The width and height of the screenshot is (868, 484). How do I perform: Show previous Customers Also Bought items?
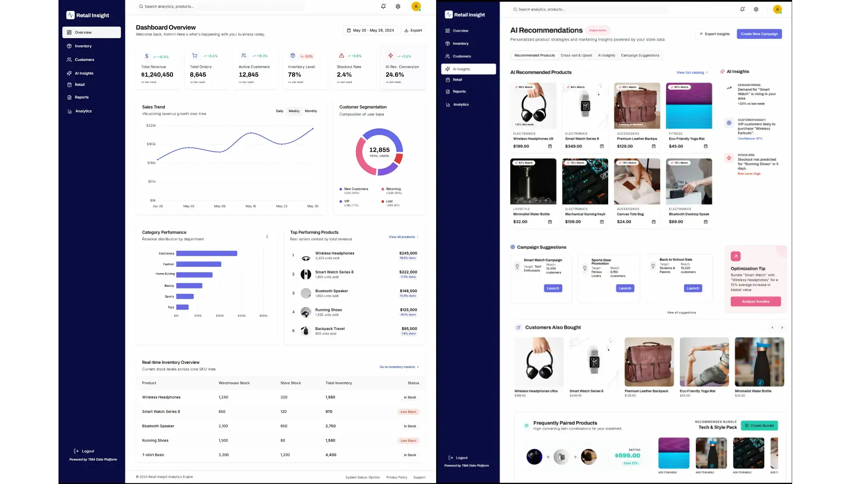coord(772,327)
